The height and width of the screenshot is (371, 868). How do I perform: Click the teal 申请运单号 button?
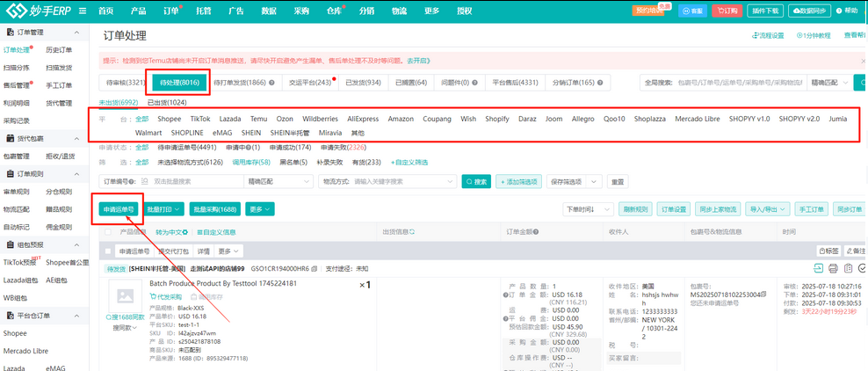pyautogui.click(x=119, y=209)
